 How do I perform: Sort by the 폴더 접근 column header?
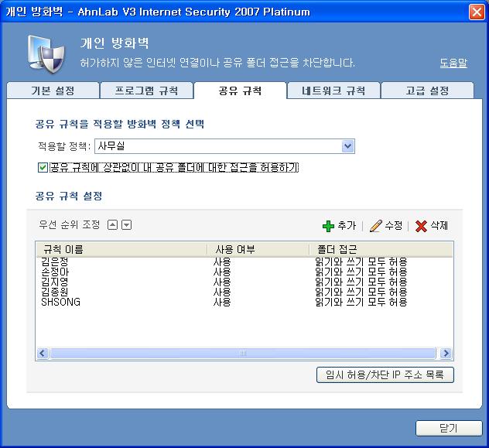tap(381, 249)
